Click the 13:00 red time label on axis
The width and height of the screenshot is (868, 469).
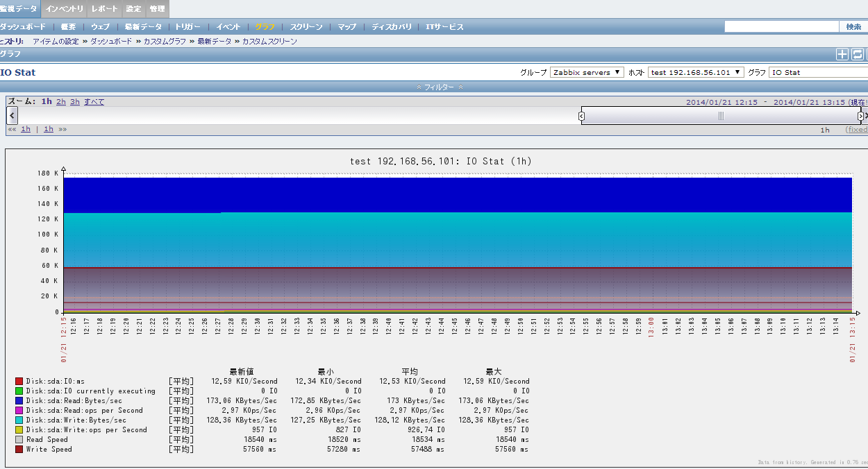pos(651,326)
